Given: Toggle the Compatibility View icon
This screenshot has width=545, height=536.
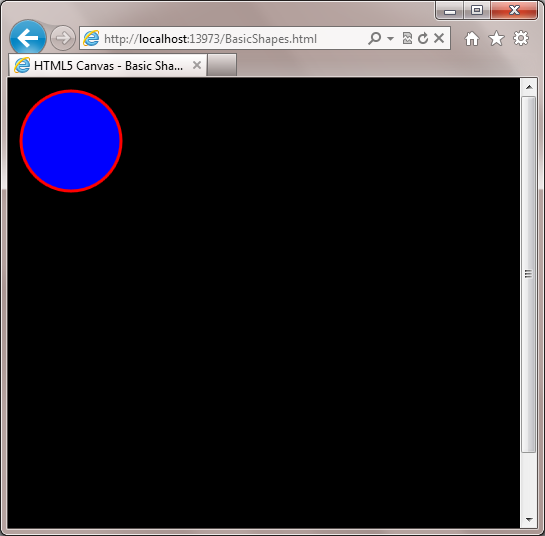Looking at the screenshot, I should pos(407,38).
